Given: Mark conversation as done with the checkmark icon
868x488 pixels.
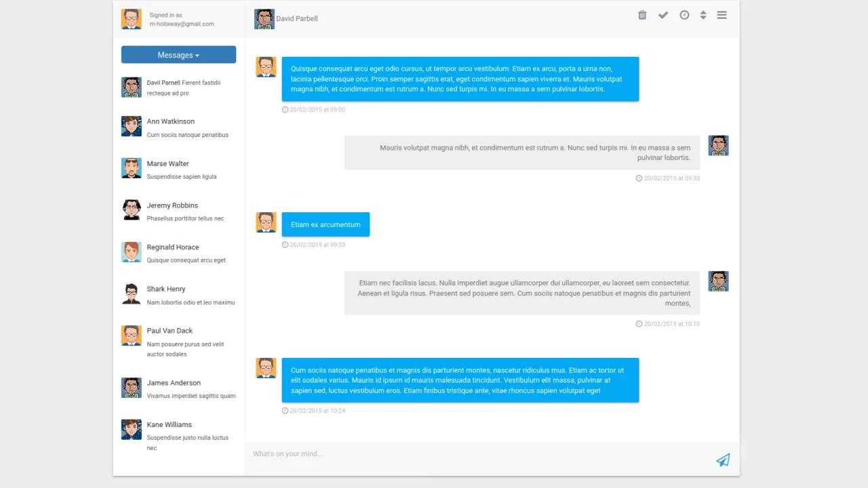Looking at the screenshot, I should point(663,14).
